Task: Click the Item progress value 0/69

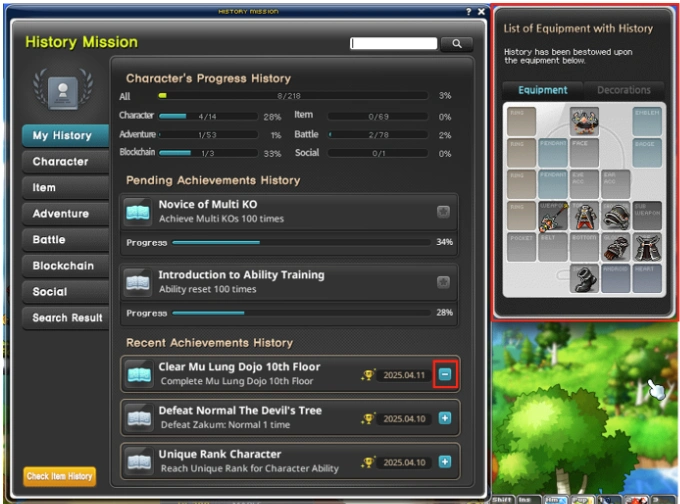Action: [x=379, y=117]
